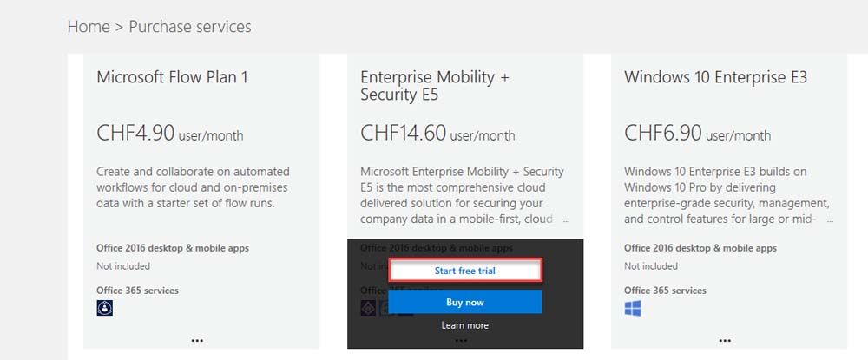Open the Windows 10 Enterprise E3 title
The height and width of the screenshot is (360, 868).
(x=716, y=77)
